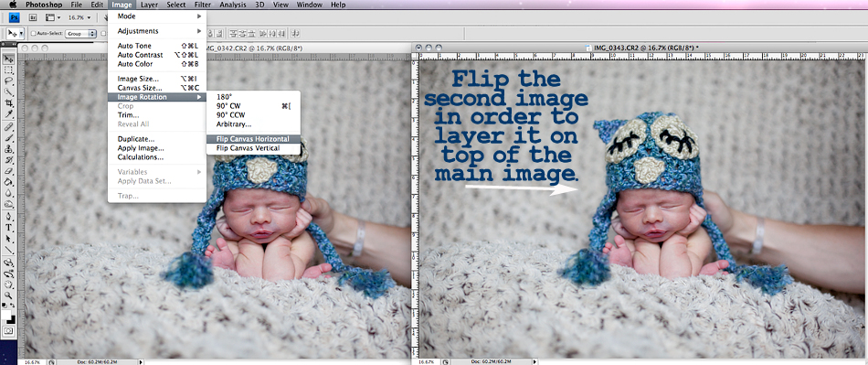Choose Trim from Image menu
Image resolution: width=868 pixels, height=365 pixels.
[157, 115]
